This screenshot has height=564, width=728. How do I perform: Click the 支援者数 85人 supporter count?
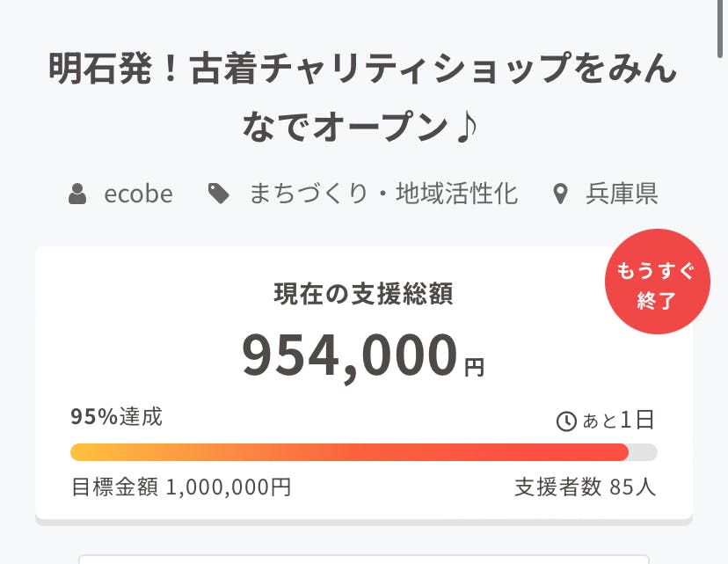pyautogui.click(x=585, y=487)
